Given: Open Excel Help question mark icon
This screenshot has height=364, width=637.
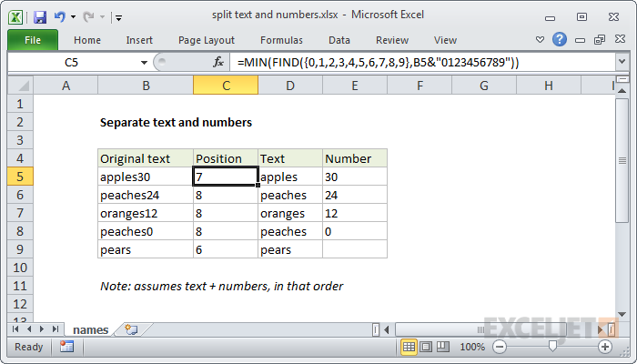Looking at the screenshot, I should point(560,40).
